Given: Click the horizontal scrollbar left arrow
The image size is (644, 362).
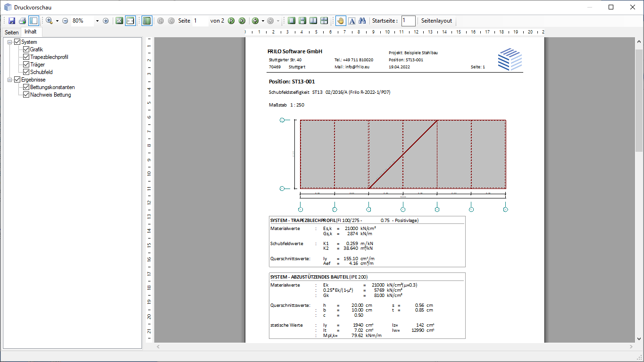Looking at the screenshot, I should 159,346.
